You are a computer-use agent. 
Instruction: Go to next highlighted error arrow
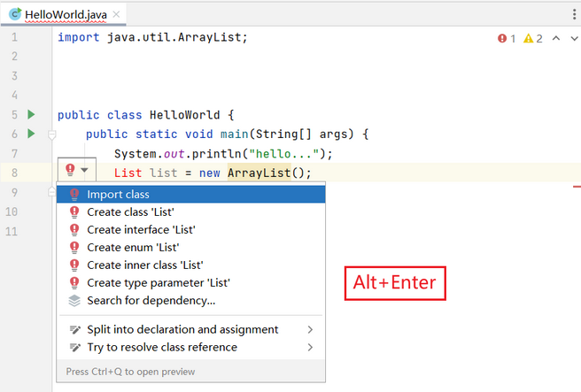pos(574,38)
